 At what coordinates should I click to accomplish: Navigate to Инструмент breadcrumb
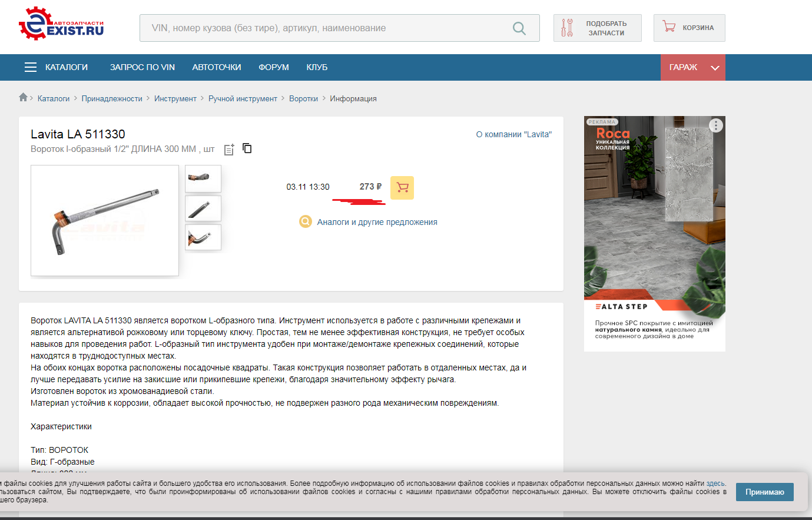click(x=175, y=98)
